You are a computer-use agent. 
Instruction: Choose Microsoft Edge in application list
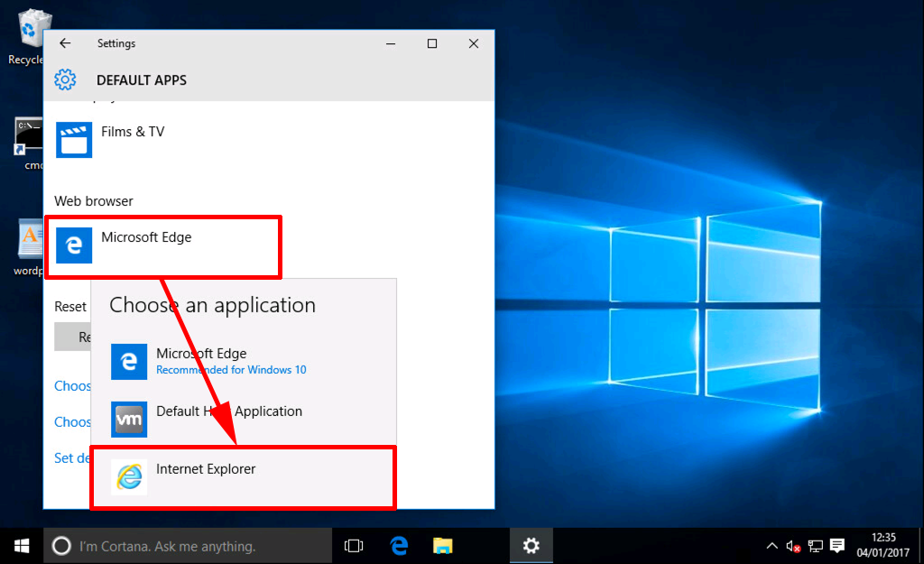[244, 361]
